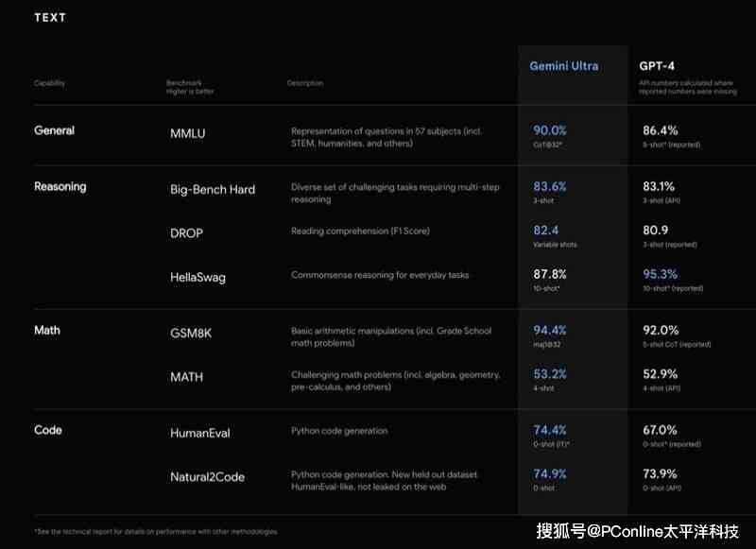Click the Natural2Code held out dataset description
756x549 pixels.
coord(384,481)
